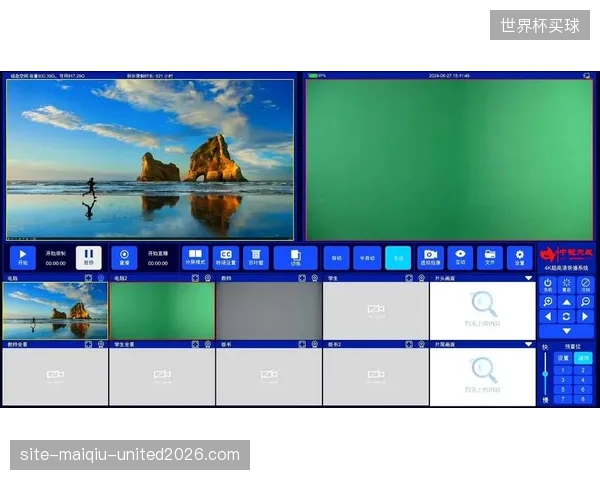Pan camera right with right arrow
The height and width of the screenshot is (480, 600).
click(x=585, y=317)
